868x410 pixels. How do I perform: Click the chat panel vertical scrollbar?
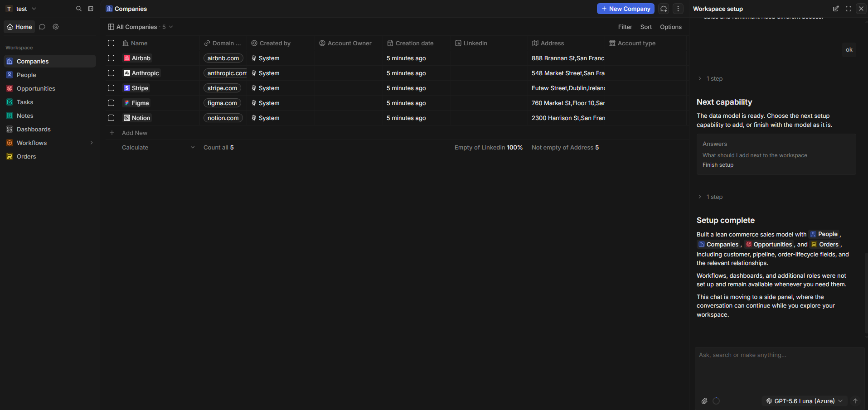pos(866,293)
